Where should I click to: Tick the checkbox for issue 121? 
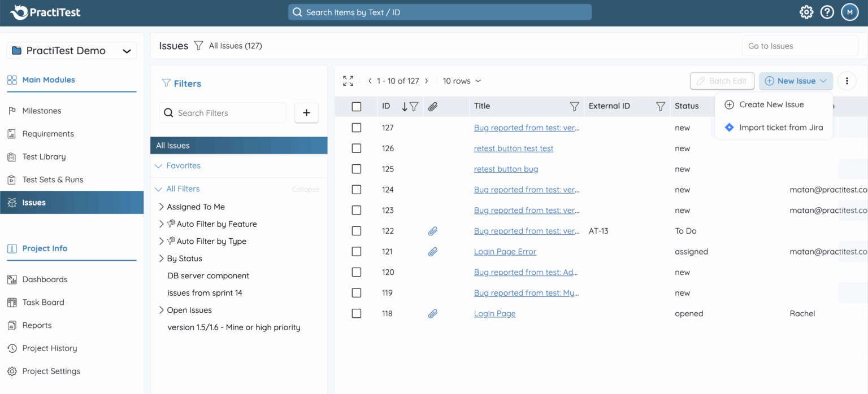(356, 252)
